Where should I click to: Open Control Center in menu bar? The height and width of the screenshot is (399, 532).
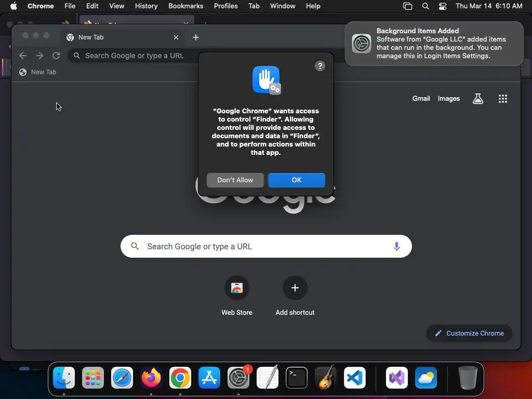(x=443, y=6)
